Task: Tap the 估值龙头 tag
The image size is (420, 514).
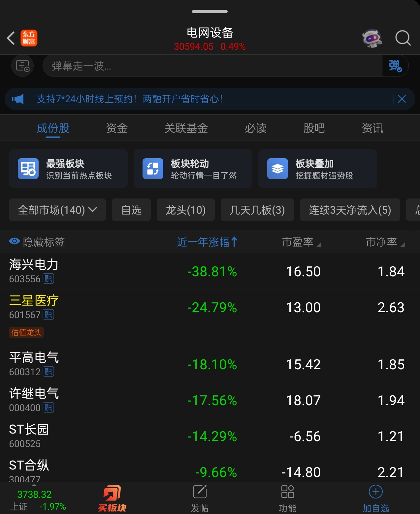Action: 26,332
